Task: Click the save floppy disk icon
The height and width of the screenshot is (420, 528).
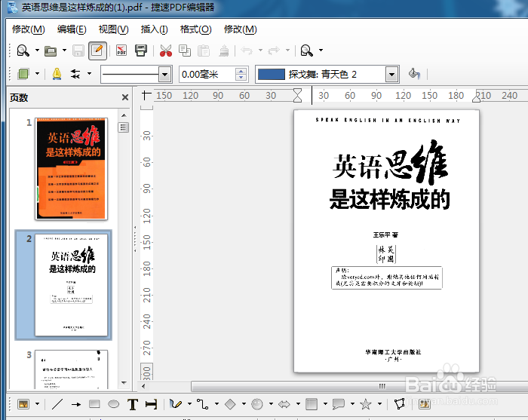Action: (78, 51)
